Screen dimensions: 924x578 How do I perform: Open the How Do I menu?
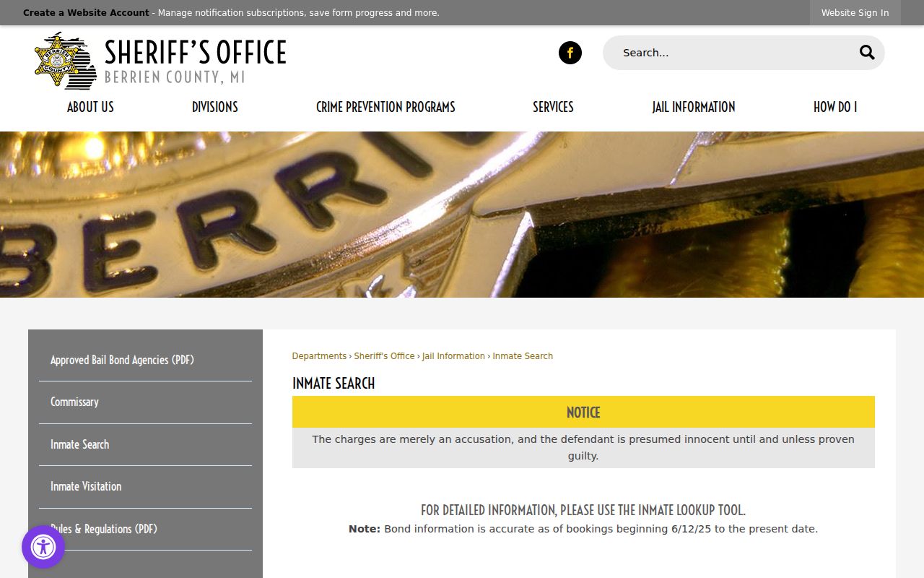[x=835, y=107]
